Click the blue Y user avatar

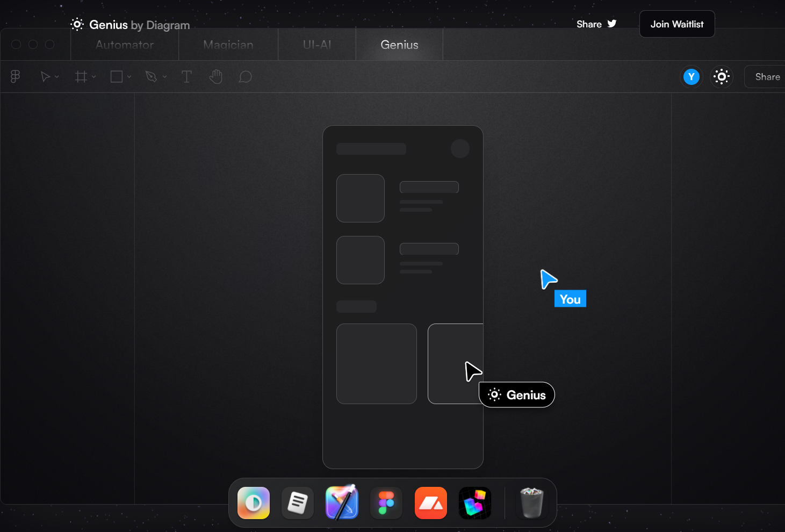click(692, 77)
